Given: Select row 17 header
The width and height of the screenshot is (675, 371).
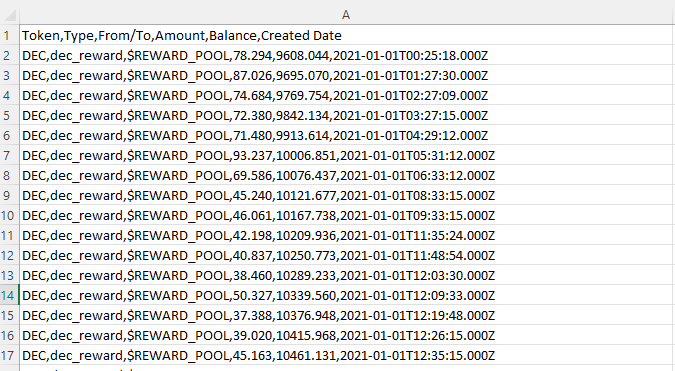Looking at the screenshot, I should point(9,356).
